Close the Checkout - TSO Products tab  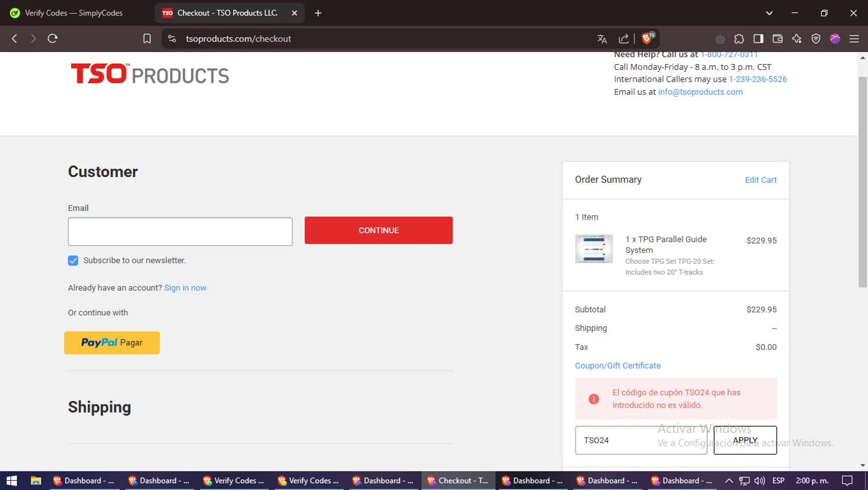tap(294, 13)
